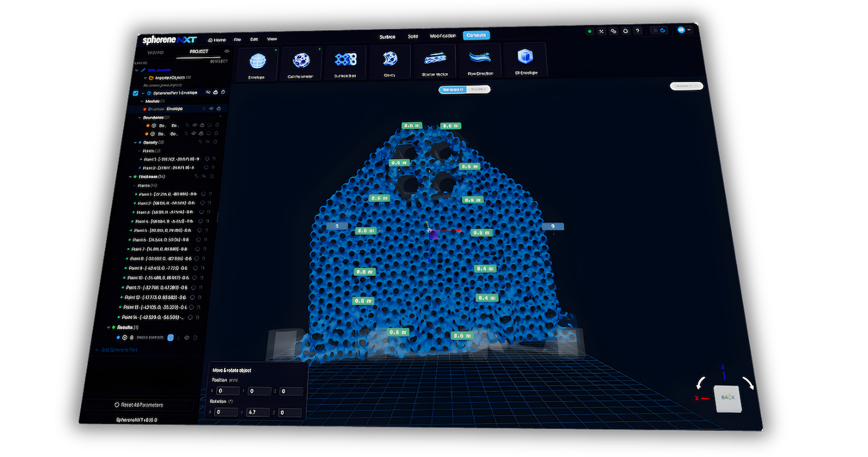Click the wrench tools icon in top bar

601,31
